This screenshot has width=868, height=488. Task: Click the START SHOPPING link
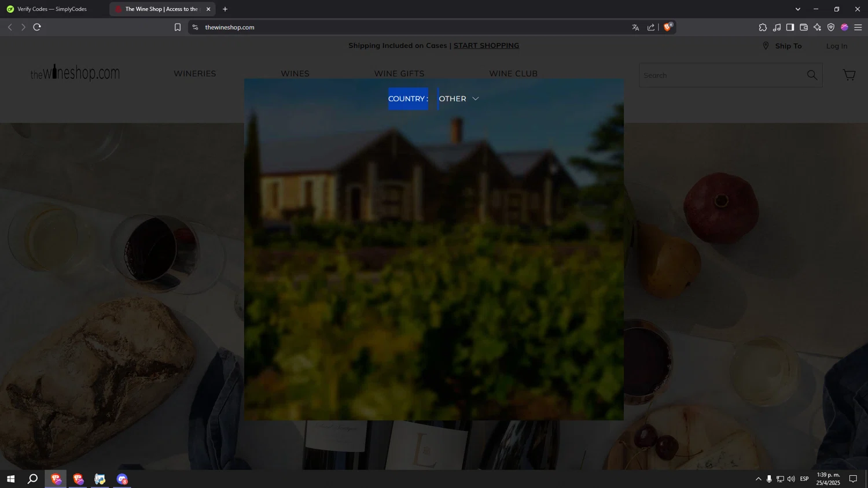coord(486,46)
